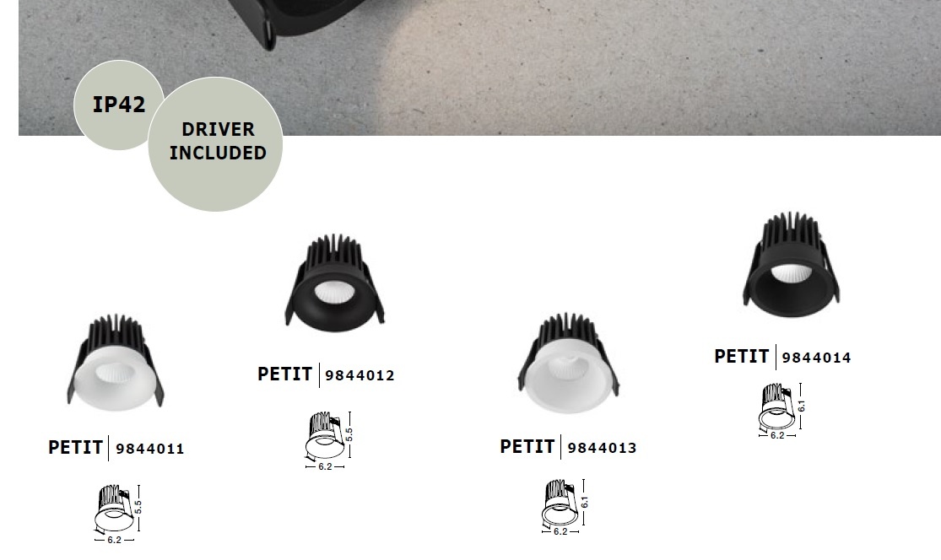941x560 pixels.
Task: Click the product code 9844013
Action: (602, 448)
